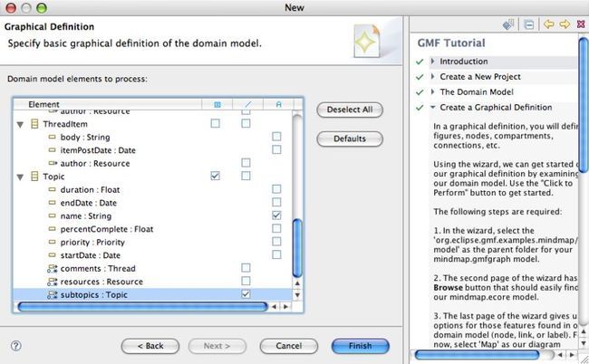
Task: Enable link checkbox for Topic
Action: click(246, 176)
